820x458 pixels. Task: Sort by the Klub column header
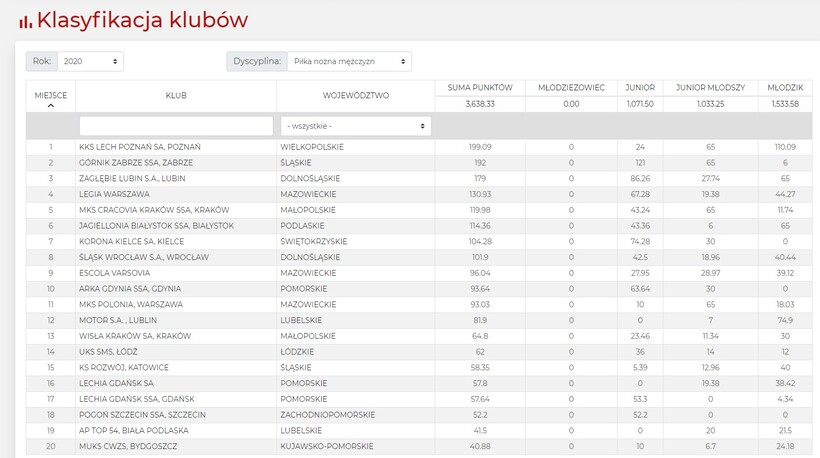176,96
